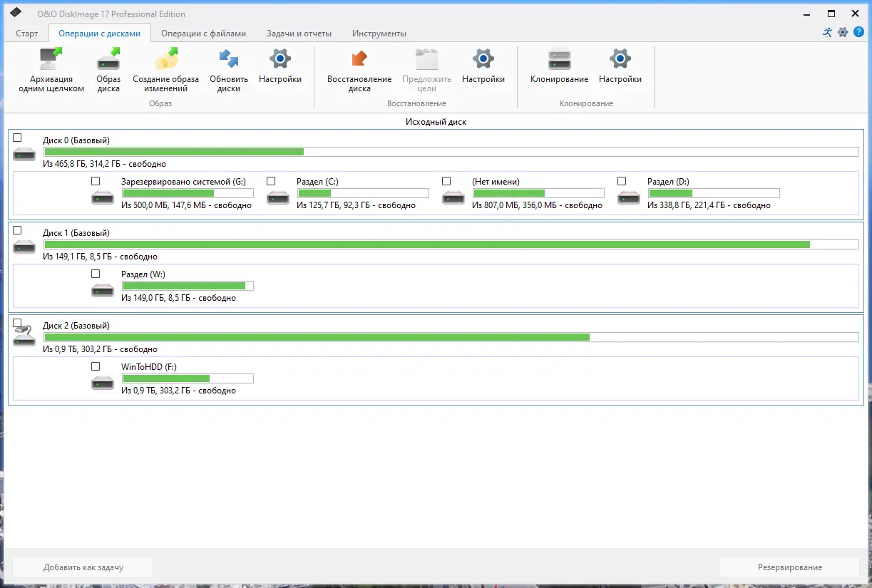The height and width of the screenshot is (588, 872).
Task: Click the O&O DiskImage app icon in the title bar
Action: pos(14,14)
